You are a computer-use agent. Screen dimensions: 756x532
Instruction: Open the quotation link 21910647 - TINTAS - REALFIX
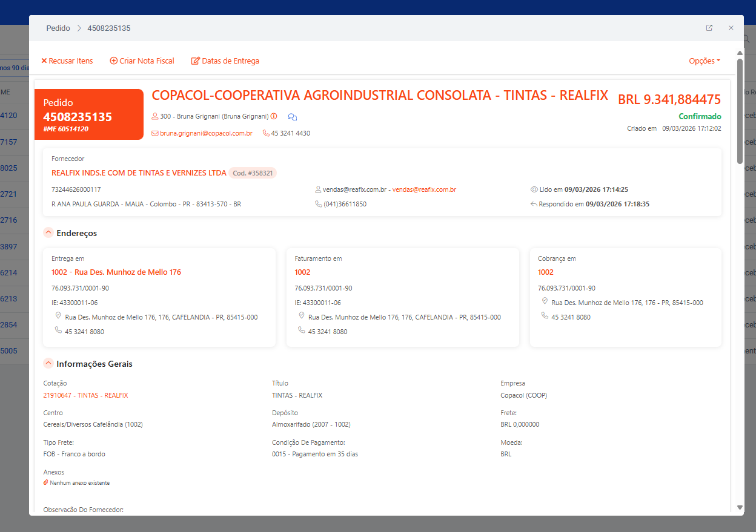point(85,395)
